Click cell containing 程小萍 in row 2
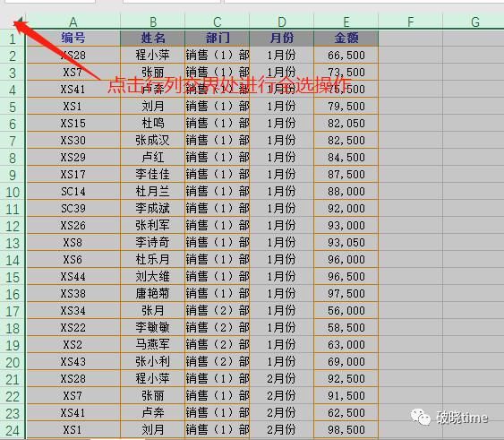 click(153, 55)
